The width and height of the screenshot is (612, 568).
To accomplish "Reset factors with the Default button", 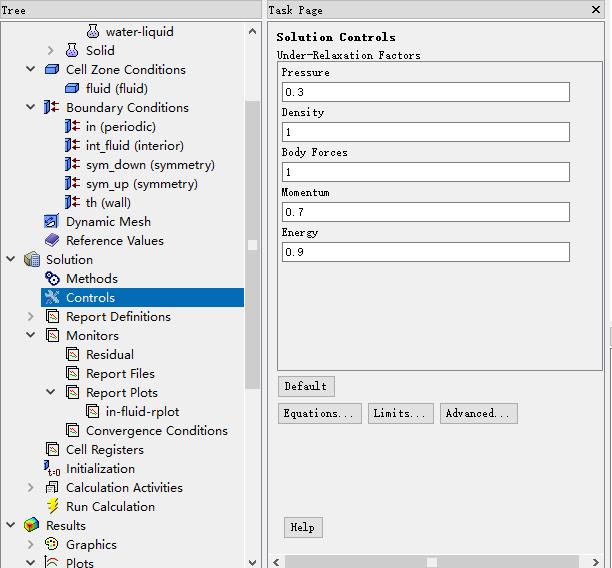I will (306, 386).
